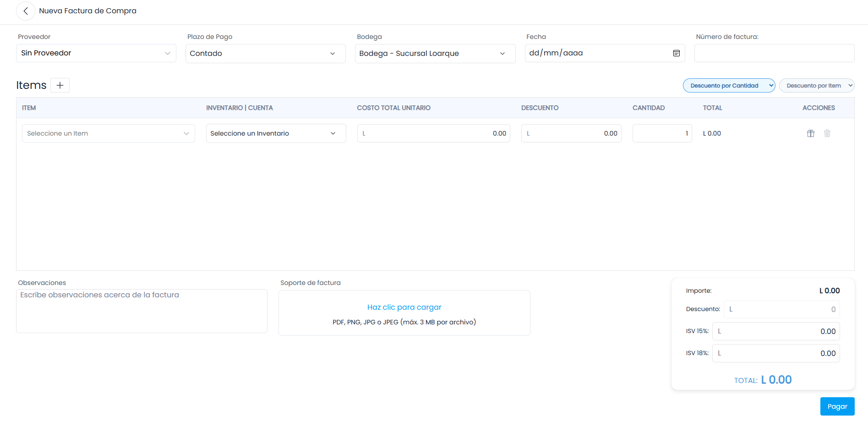Open Descuento por Item dropdown
Image resolution: width=868 pixels, height=427 pixels.
pos(817,86)
